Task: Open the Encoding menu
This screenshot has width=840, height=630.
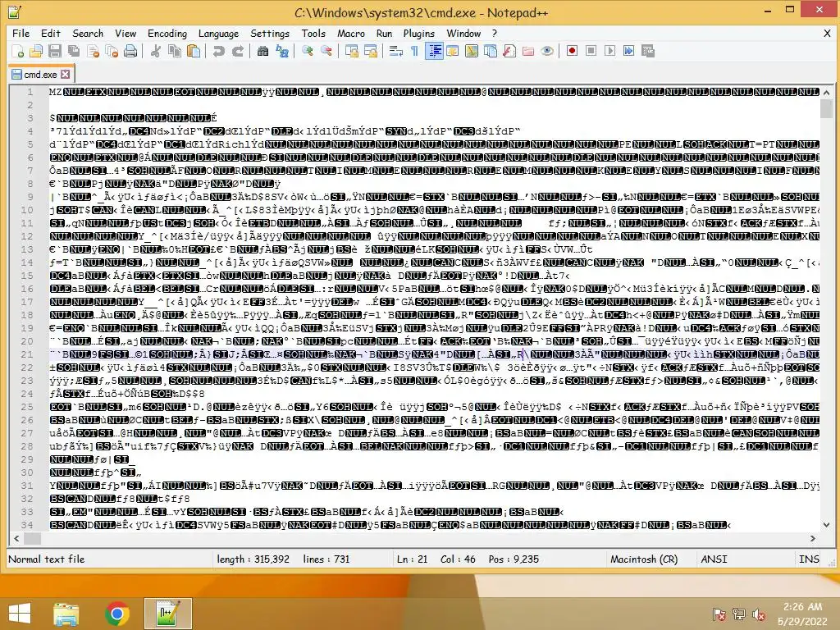Action: click(x=167, y=33)
